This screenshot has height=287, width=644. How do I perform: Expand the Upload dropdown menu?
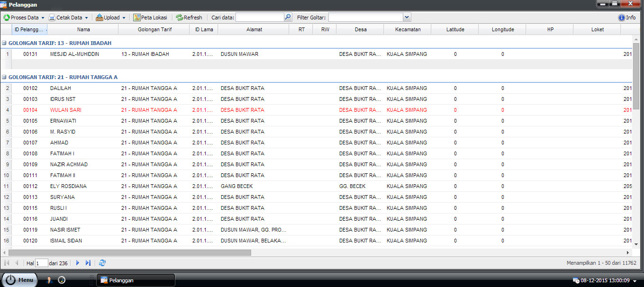click(111, 18)
